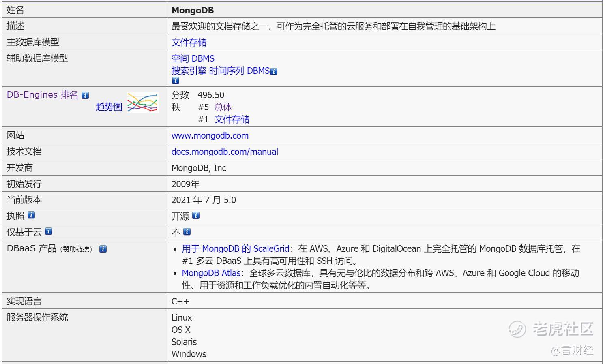Select 分数 label in ranking cell
Image resolution: width=605 pixels, height=364 pixels.
tap(180, 95)
